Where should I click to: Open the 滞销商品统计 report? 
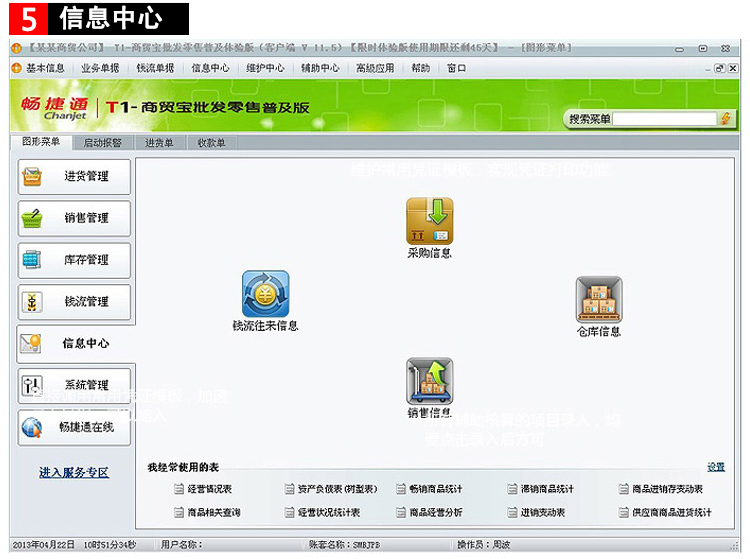540,489
